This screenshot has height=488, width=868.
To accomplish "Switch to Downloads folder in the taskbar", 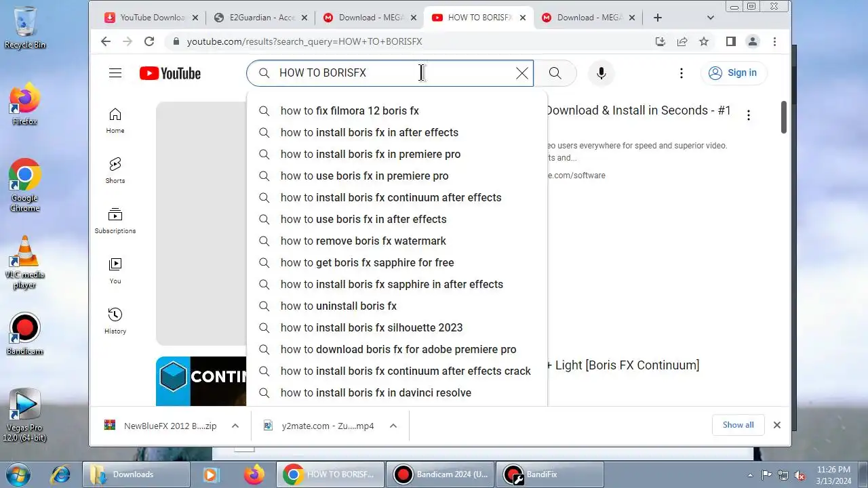I will click(136, 474).
